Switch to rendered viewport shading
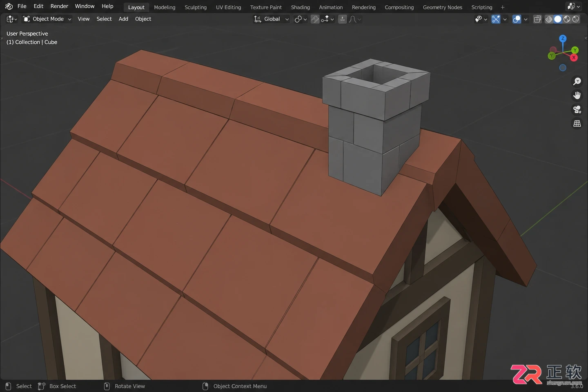The height and width of the screenshot is (392, 588). point(576,19)
